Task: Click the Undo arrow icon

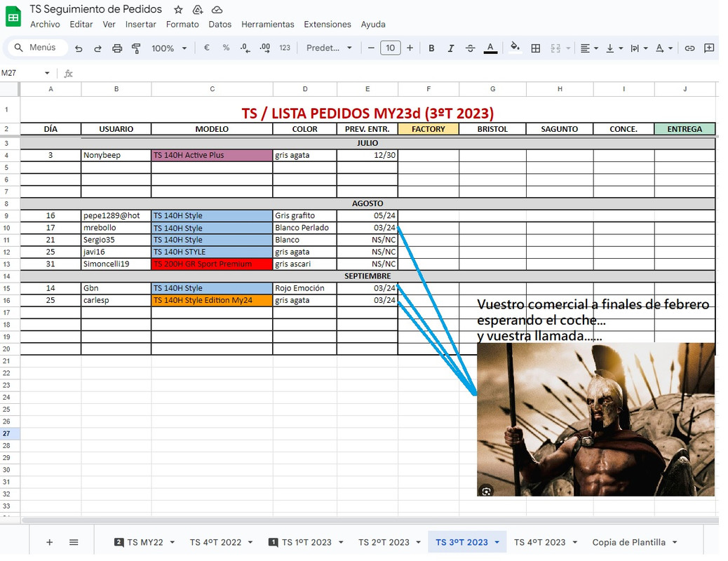Action: [79, 48]
